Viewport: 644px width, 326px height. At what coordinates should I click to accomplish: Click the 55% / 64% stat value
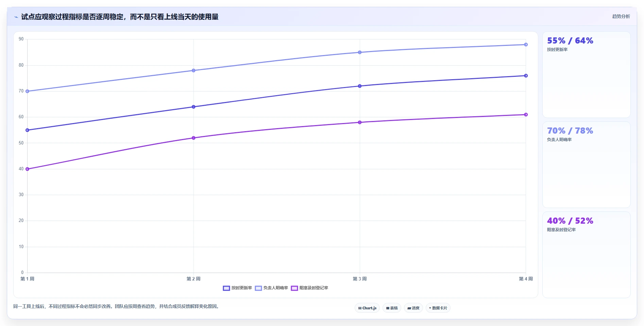click(x=570, y=41)
